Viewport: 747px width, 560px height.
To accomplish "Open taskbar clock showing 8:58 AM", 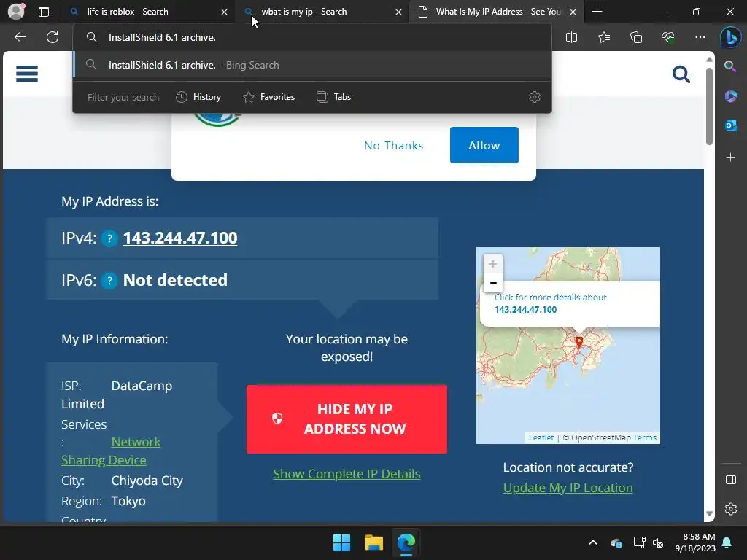I will pos(695,542).
